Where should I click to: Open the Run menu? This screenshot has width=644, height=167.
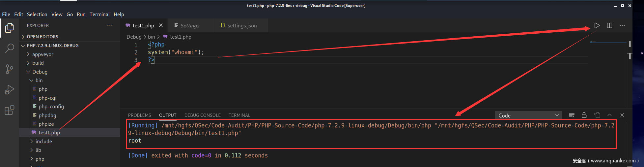pos(81,14)
